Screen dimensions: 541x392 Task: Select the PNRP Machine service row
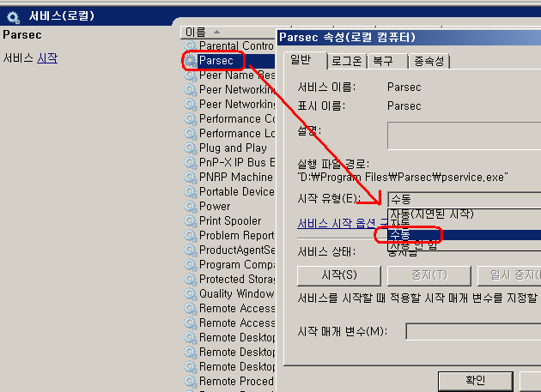point(230,178)
